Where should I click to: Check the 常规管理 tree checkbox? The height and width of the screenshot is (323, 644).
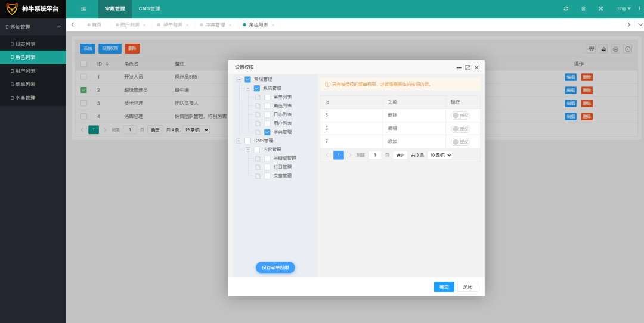tap(247, 80)
